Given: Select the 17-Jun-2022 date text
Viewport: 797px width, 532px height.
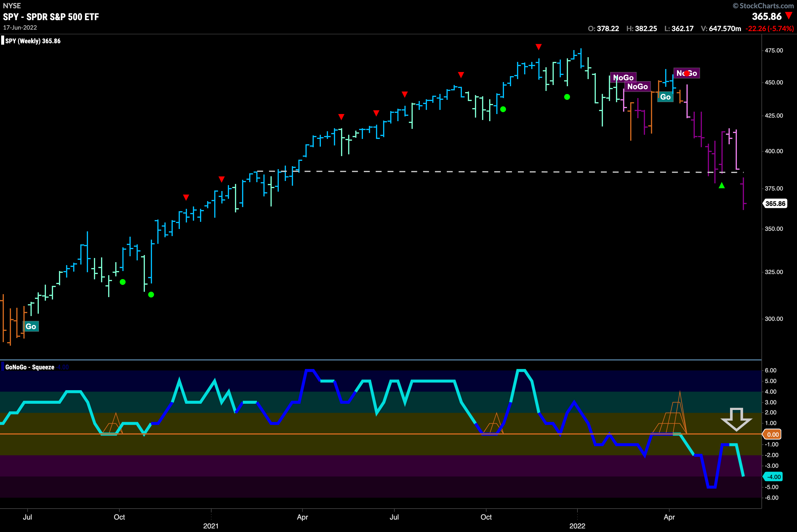Looking at the screenshot, I should (x=20, y=28).
